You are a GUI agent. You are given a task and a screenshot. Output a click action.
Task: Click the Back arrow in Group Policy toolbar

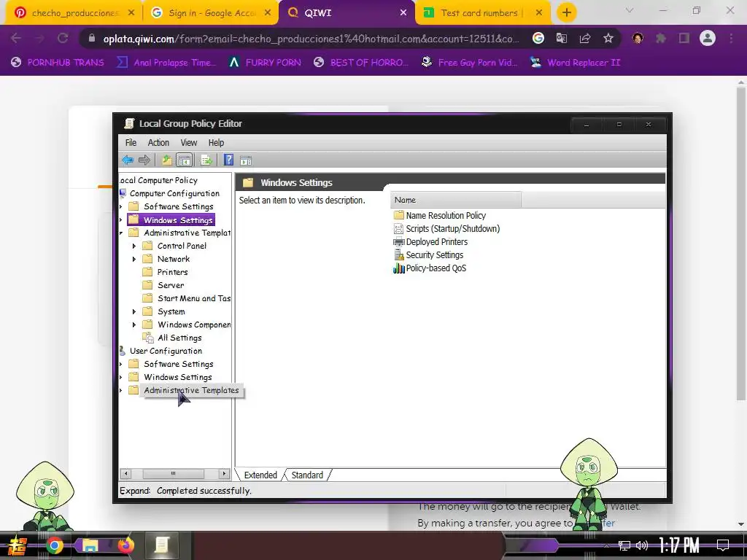click(x=127, y=160)
